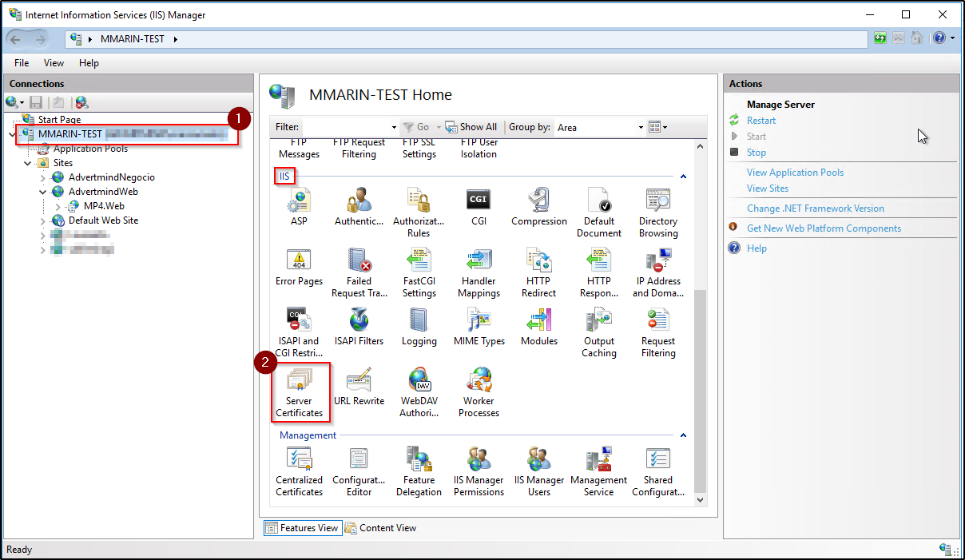Open ISAPI and CGI Restrictions

coord(299,332)
